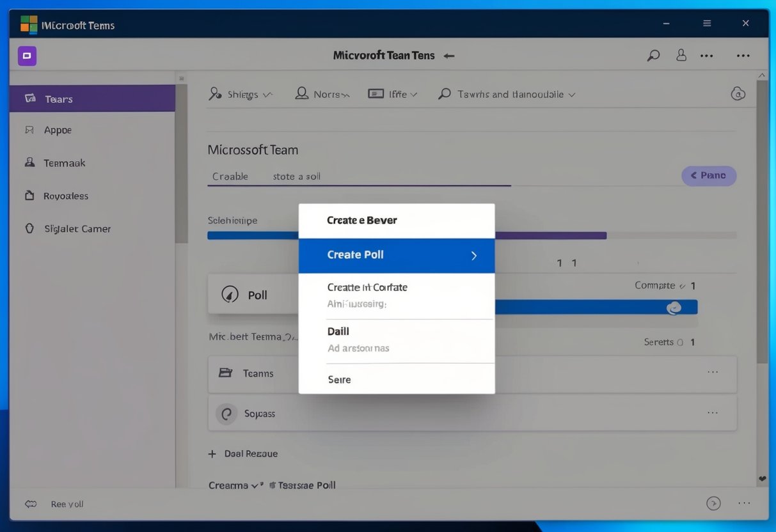Image resolution: width=776 pixels, height=532 pixels.
Task: Click the Poll icon in the main panel
Action: [x=229, y=295]
